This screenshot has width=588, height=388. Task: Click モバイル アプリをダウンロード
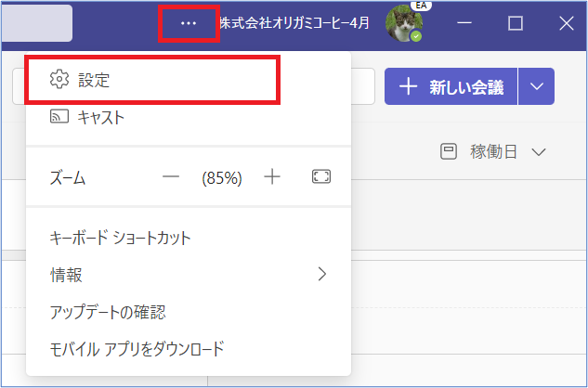click(x=137, y=349)
